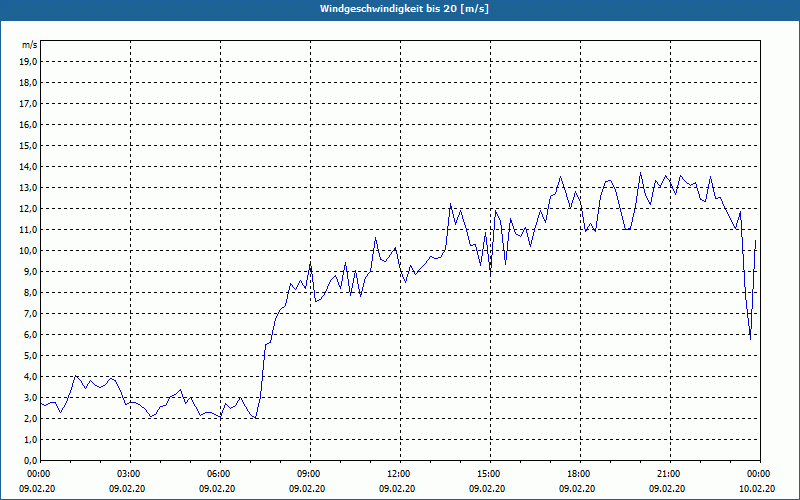The width and height of the screenshot is (800, 500).
Task: Click the '19,0' y-axis value
Action: pyautogui.click(x=28, y=62)
